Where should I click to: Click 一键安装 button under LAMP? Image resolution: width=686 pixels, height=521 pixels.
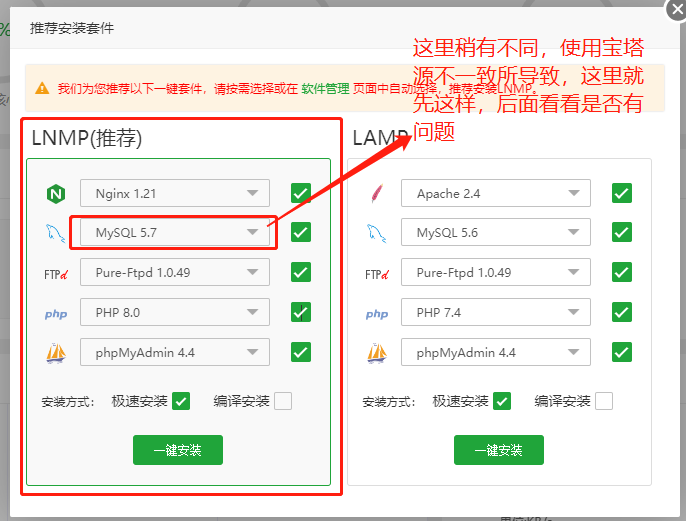click(499, 450)
